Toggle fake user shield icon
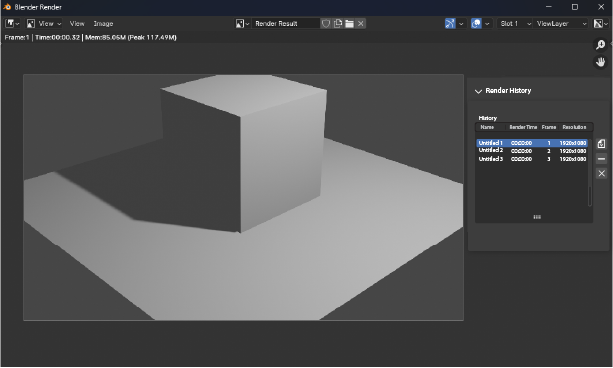This screenshot has height=368, width=613. 326,23
